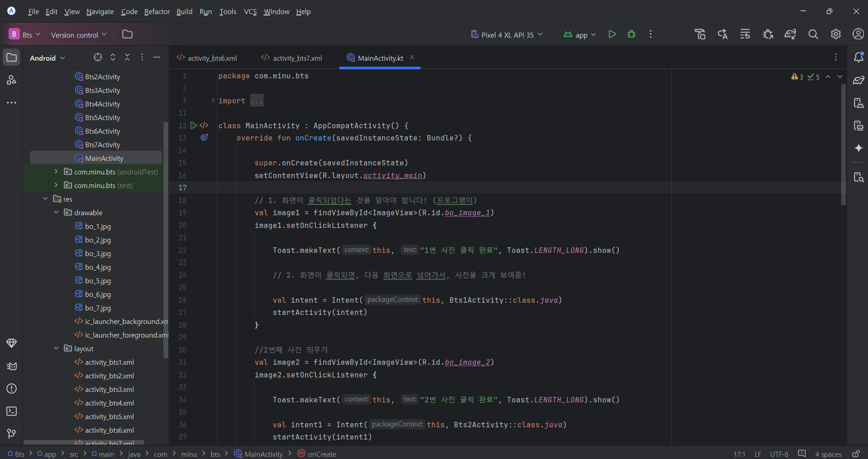Viewport: 868px width, 459px height.
Task: Open activity_bts4.xml layout file
Action: (104, 403)
